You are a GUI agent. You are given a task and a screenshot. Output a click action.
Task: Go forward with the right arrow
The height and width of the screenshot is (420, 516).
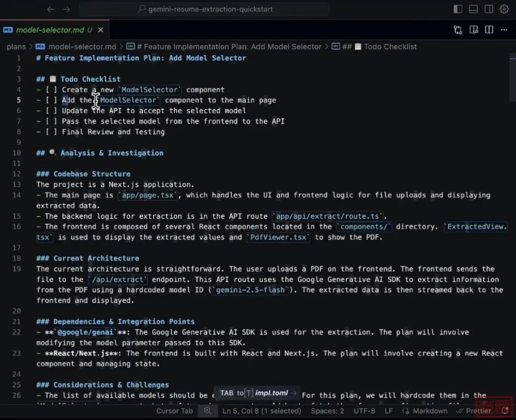[x=66, y=9]
